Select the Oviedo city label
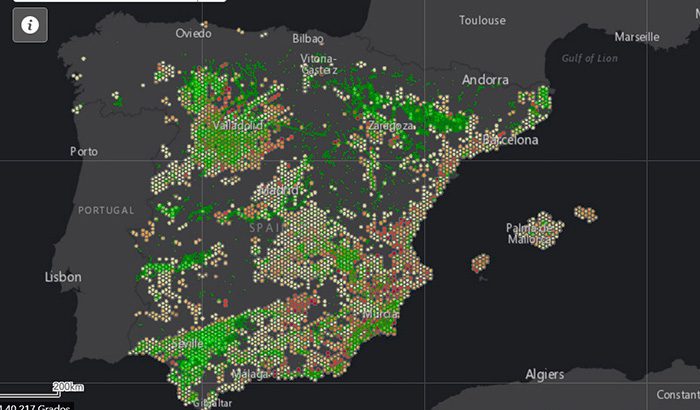Screen dimensions: 700x410 [x=194, y=33]
